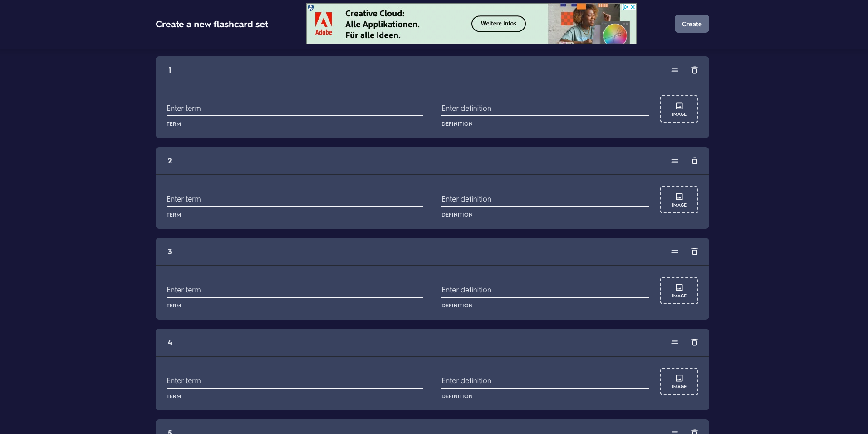The image size is (868, 434).
Task: Add an image to flashcard 3
Action: coord(679,290)
